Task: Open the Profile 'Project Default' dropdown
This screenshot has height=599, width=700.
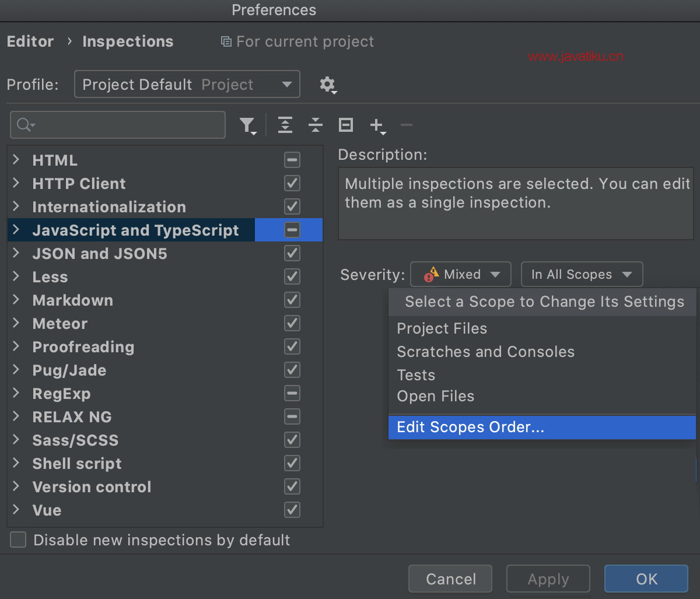Action: pyautogui.click(x=187, y=85)
